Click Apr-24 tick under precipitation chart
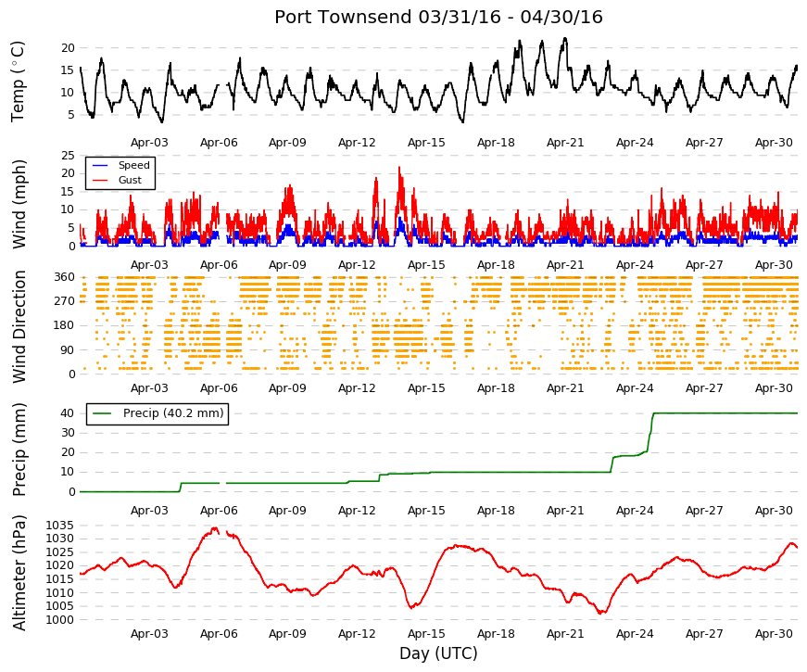The height and width of the screenshot is (672, 807). click(x=635, y=511)
